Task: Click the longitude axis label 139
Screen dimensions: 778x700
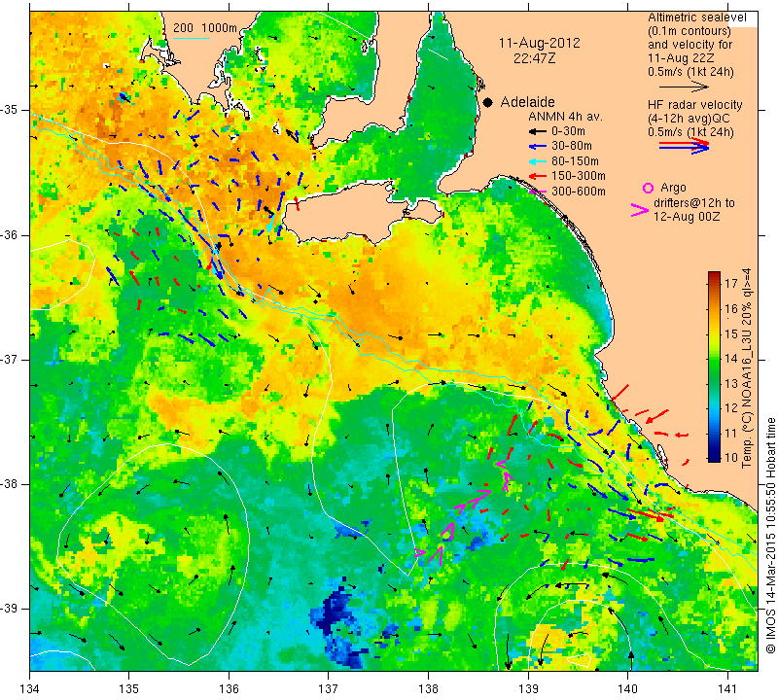Action: 528,689
